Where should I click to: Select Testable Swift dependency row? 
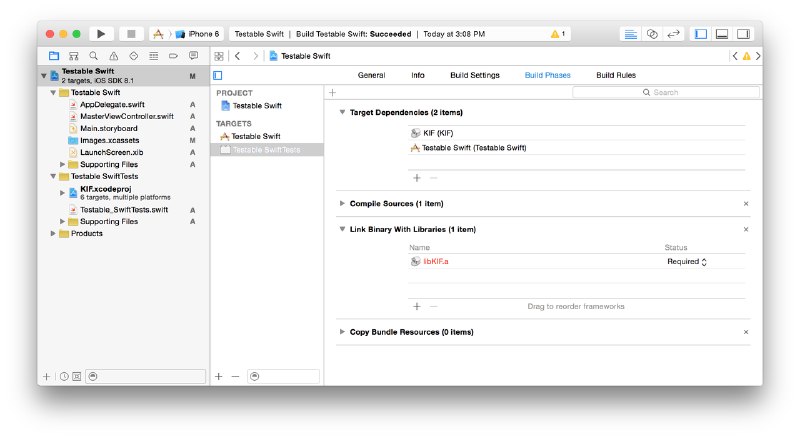point(577,148)
